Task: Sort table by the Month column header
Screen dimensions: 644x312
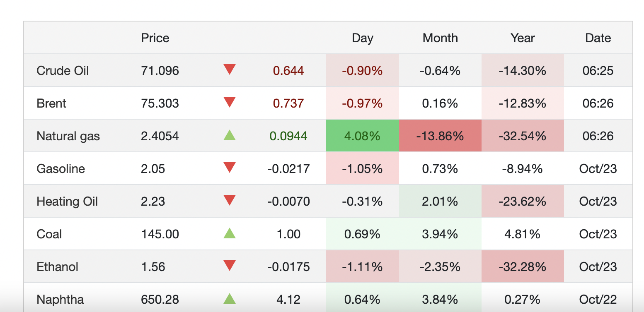Action: click(440, 38)
